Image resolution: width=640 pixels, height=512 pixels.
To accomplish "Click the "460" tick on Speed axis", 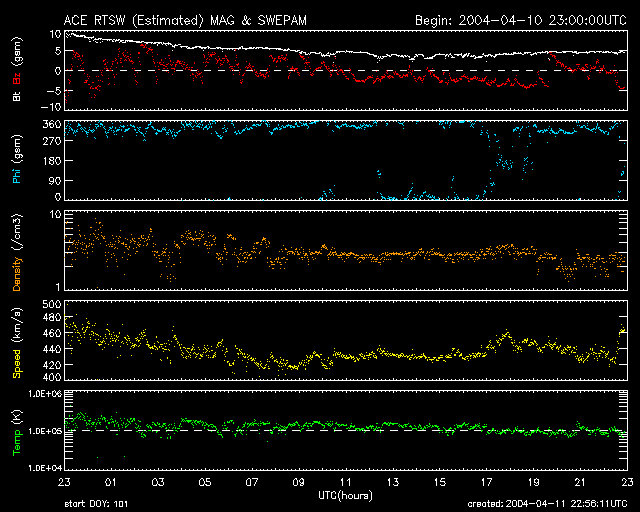I will 52,333.
